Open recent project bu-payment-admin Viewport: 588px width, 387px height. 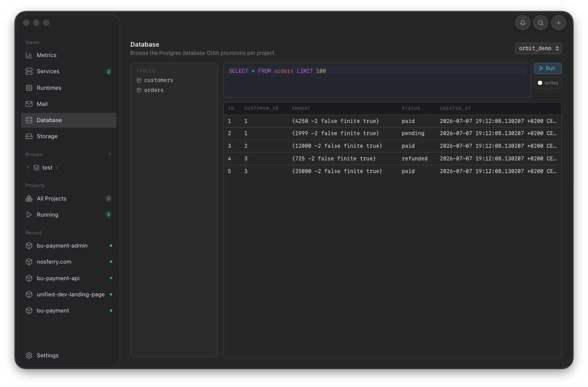68,246
